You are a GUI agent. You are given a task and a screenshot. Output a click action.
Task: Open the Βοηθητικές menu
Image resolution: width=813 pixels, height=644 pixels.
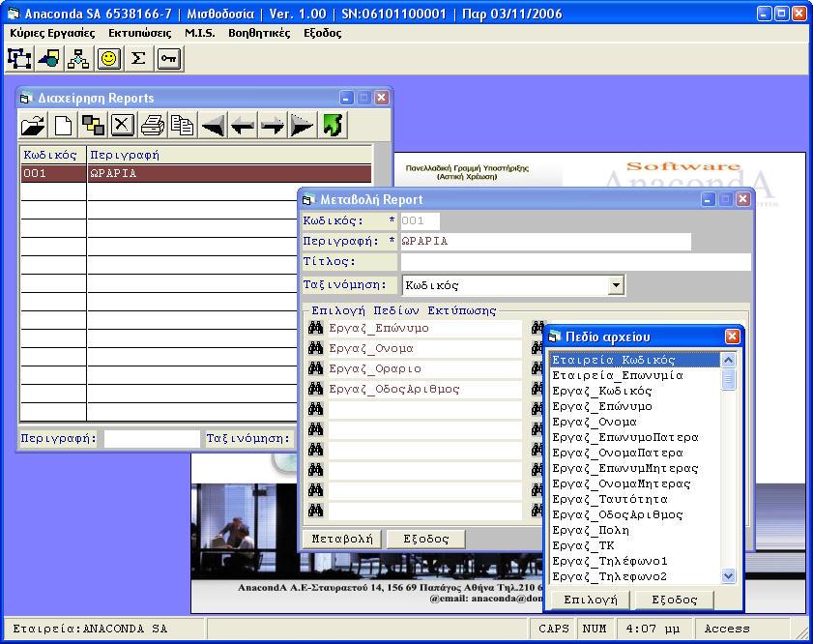click(259, 33)
